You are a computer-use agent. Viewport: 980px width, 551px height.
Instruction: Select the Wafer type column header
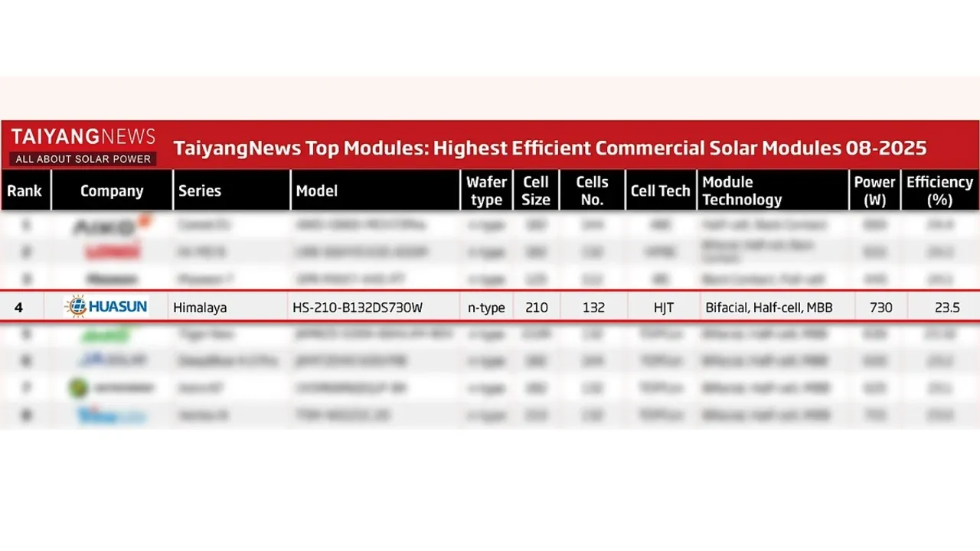pos(486,191)
